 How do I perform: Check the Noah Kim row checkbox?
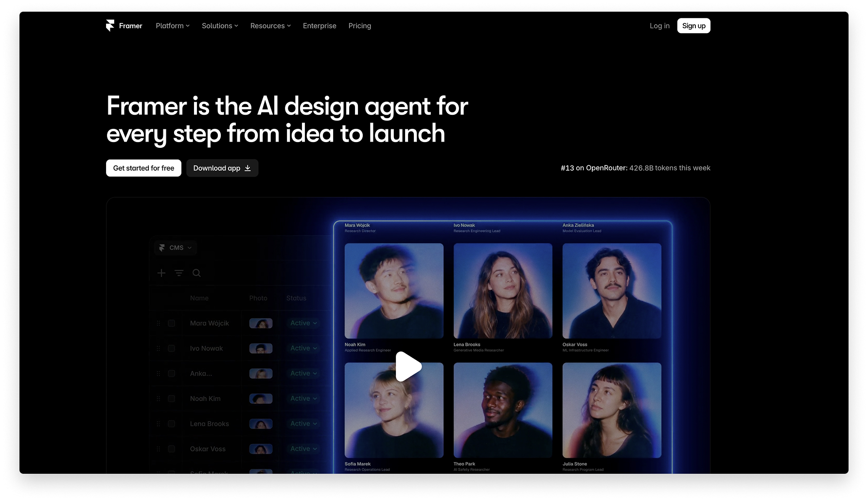coord(171,398)
